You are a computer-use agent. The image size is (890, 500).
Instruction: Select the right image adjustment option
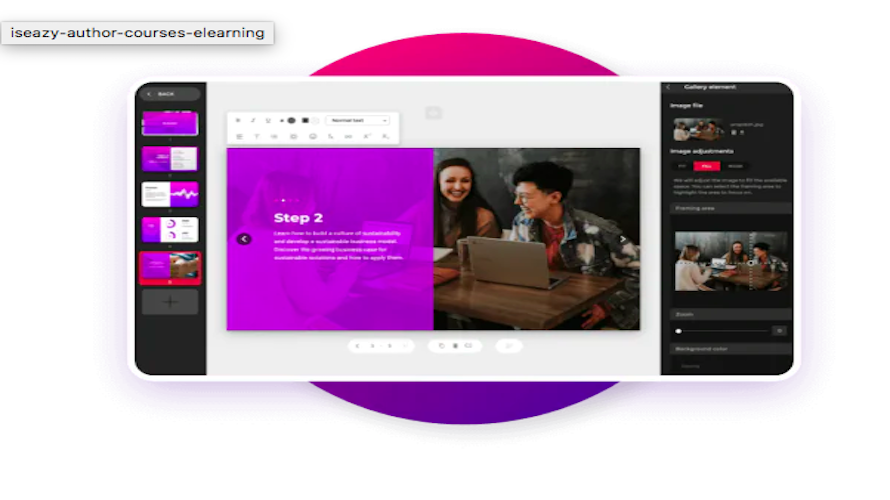click(x=735, y=166)
